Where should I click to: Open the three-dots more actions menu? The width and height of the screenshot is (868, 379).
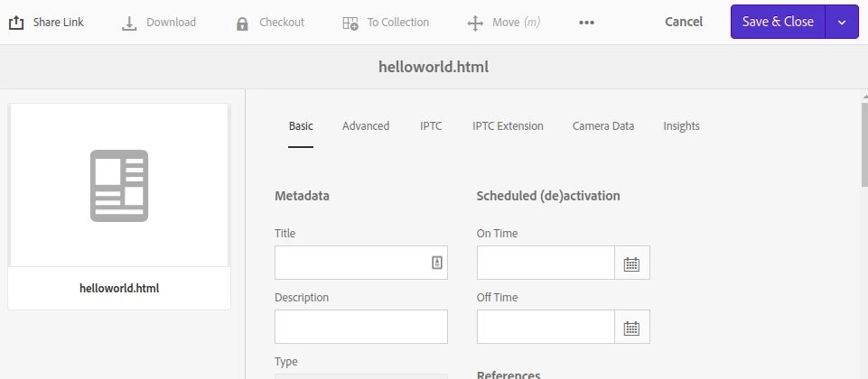pos(586,23)
